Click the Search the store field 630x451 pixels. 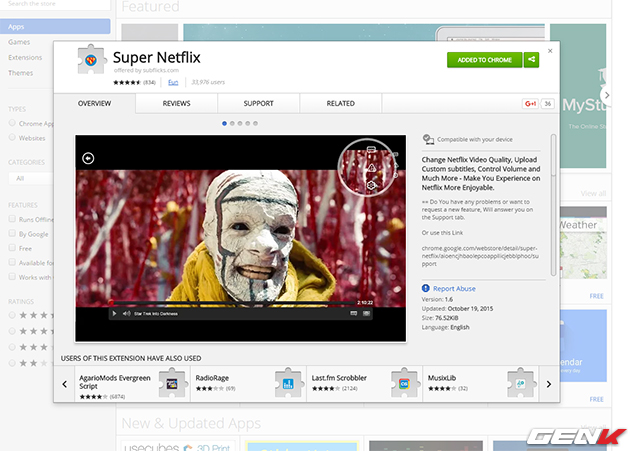[55, 4]
